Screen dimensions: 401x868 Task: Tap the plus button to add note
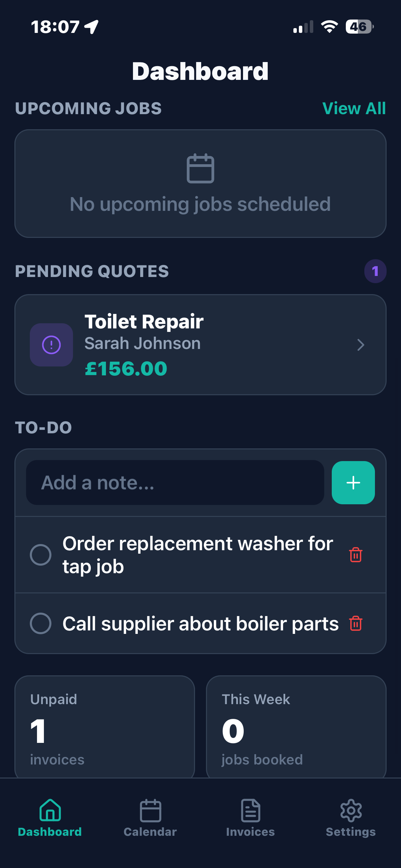pos(353,482)
